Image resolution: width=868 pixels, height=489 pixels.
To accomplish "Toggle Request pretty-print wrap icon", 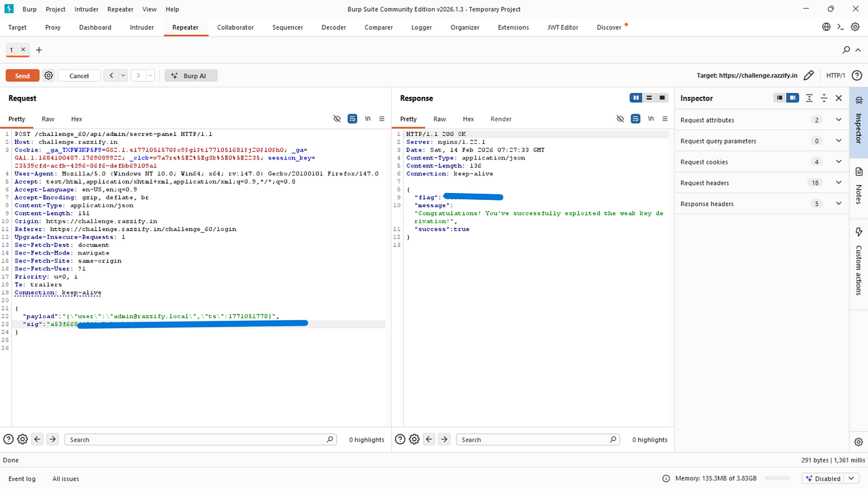I will click(x=352, y=119).
